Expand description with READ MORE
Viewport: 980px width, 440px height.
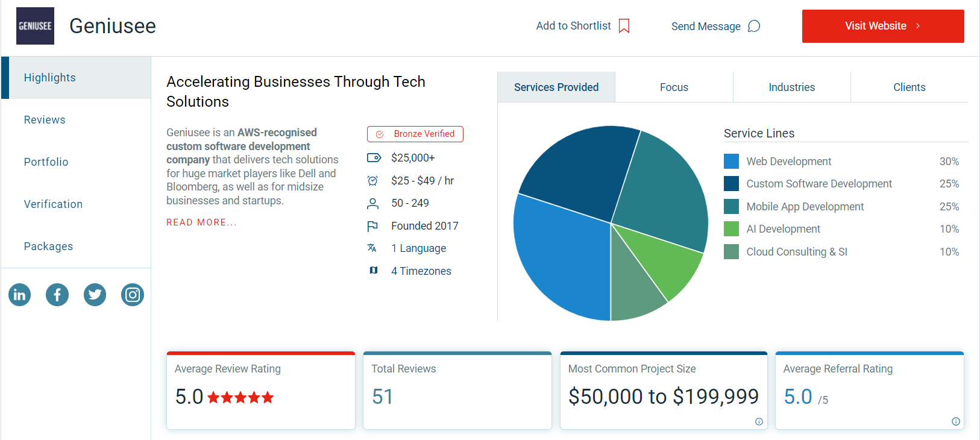click(x=201, y=222)
